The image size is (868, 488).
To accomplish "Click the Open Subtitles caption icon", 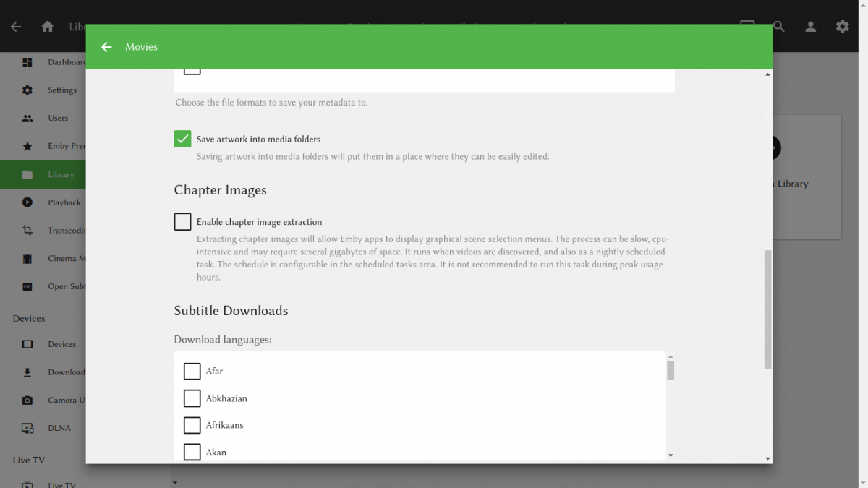I will (x=27, y=286).
